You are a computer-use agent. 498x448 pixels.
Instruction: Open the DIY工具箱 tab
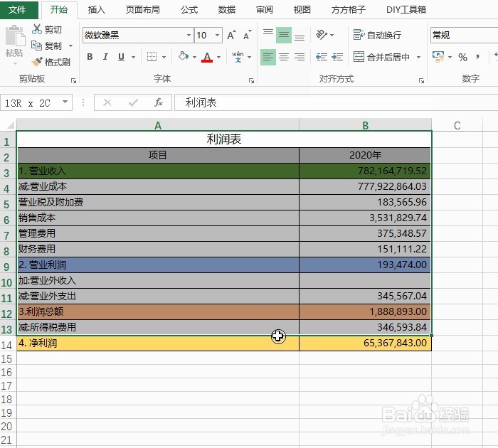[x=406, y=10]
